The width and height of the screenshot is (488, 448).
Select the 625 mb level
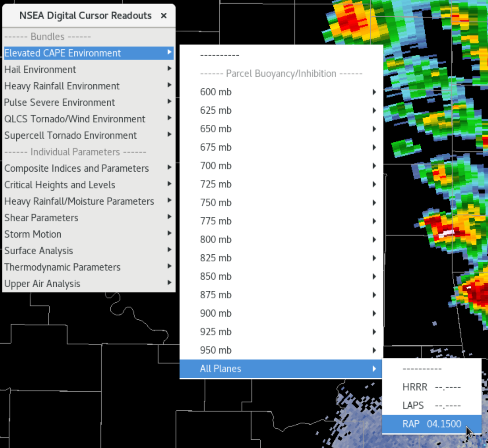click(x=281, y=110)
